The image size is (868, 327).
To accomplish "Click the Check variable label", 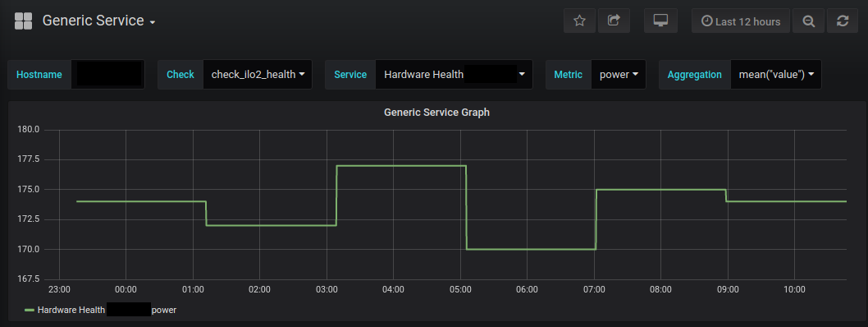I will pyautogui.click(x=180, y=74).
